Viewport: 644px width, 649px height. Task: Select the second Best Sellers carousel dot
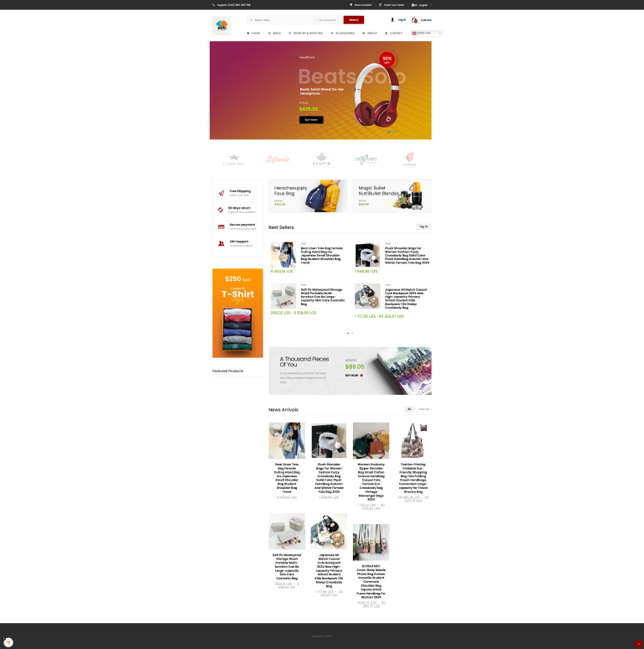tap(352, 333)
